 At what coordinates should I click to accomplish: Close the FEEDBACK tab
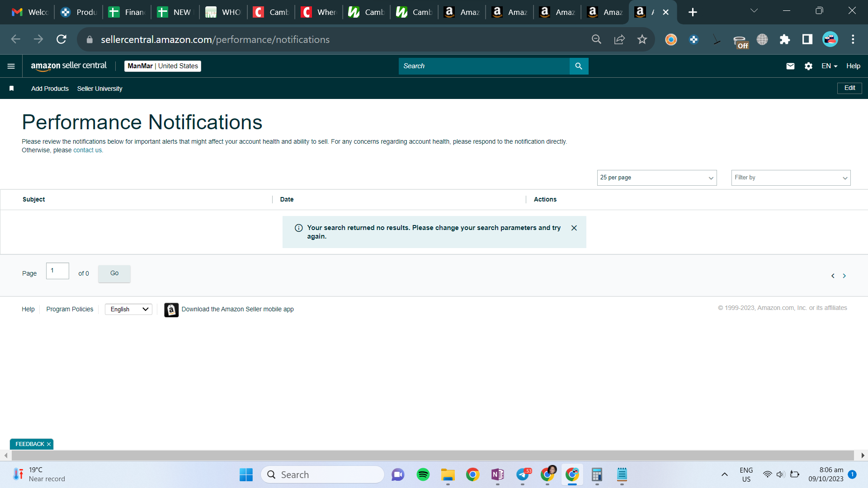pos(49,444)
